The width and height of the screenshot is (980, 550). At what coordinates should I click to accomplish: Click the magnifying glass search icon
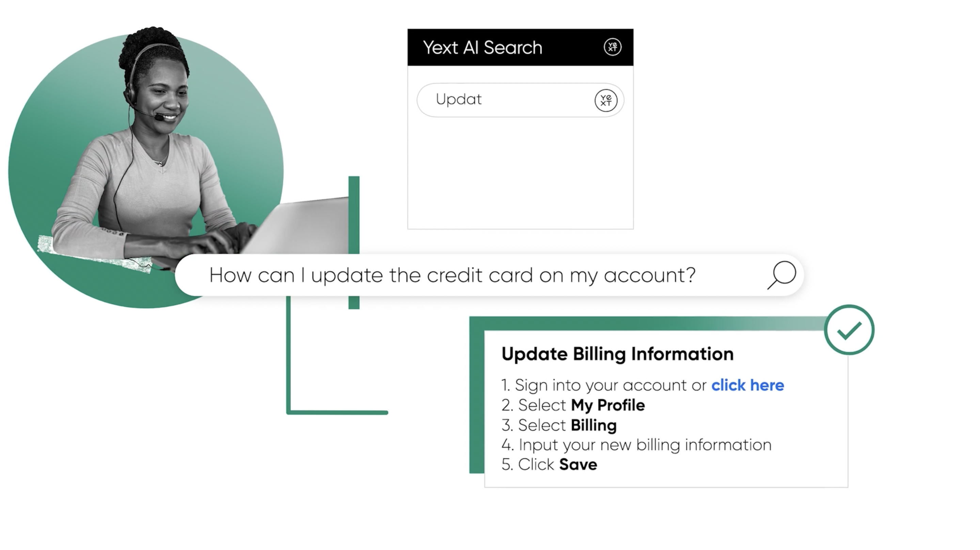(x=781, y=275)
